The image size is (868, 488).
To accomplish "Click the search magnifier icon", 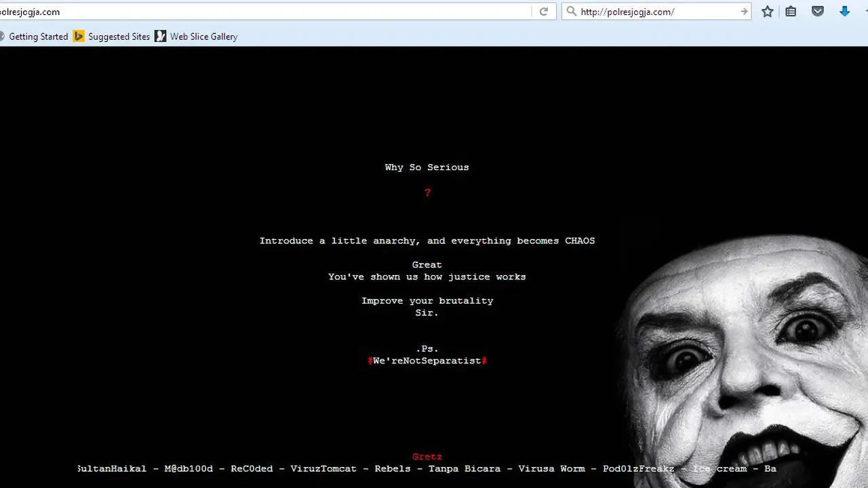I will (x=571, y=12).
